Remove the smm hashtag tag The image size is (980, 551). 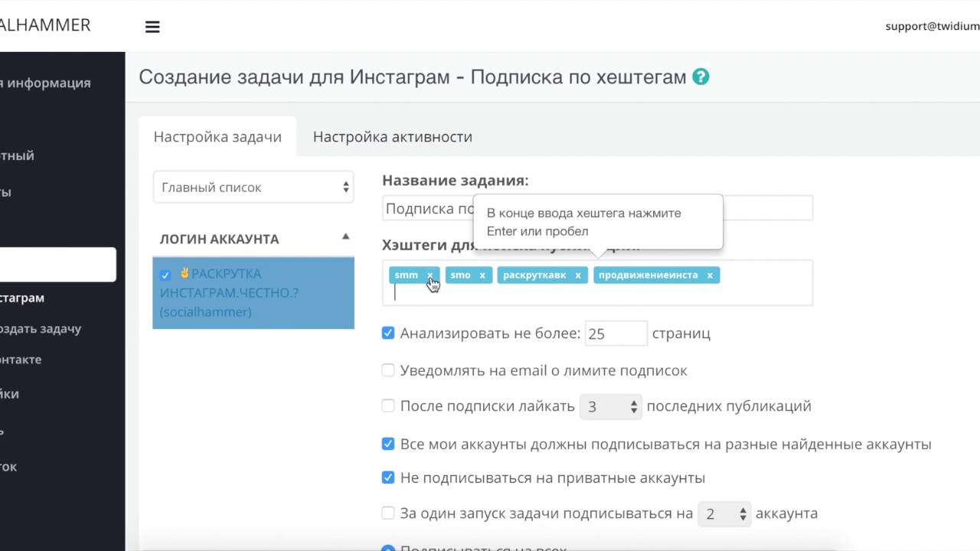point(430,275)
